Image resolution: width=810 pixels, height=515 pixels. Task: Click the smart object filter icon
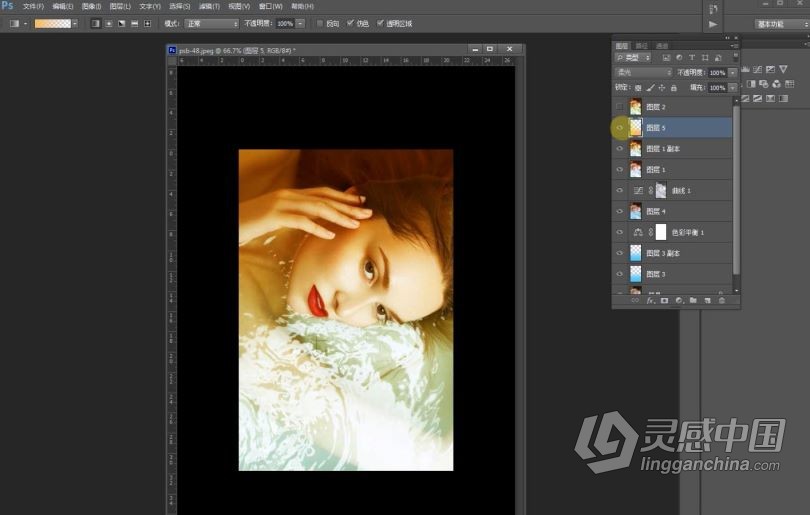tap(718, 58)
